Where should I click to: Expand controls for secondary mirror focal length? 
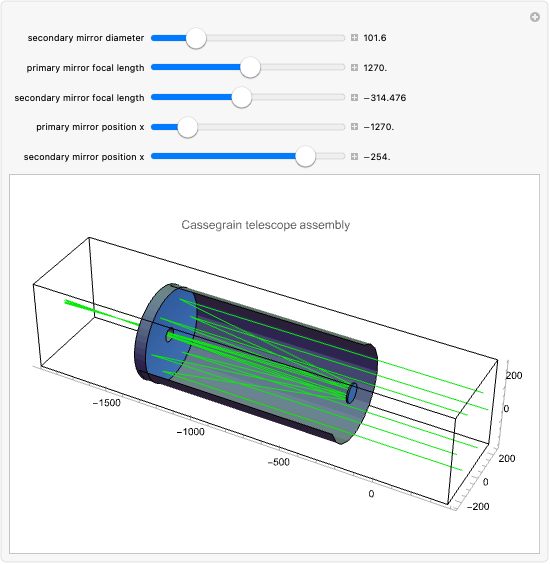pos(354,97)
